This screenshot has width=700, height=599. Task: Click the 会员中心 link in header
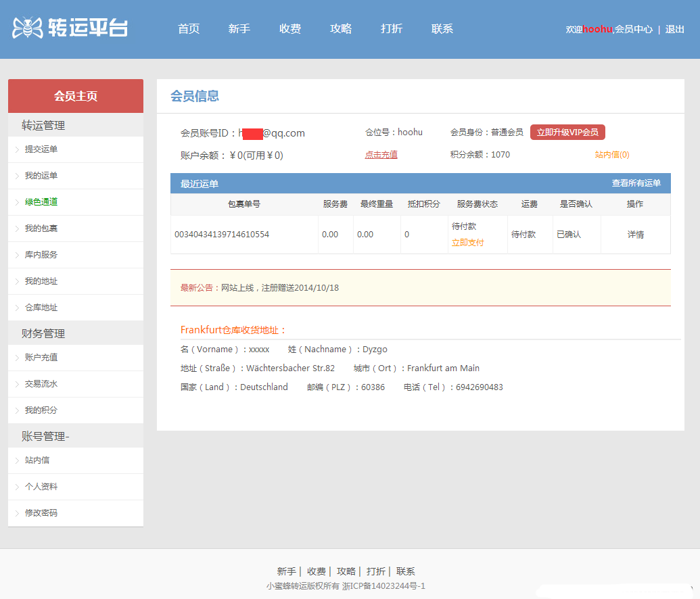pyautogui.click(x=634, y=30)
